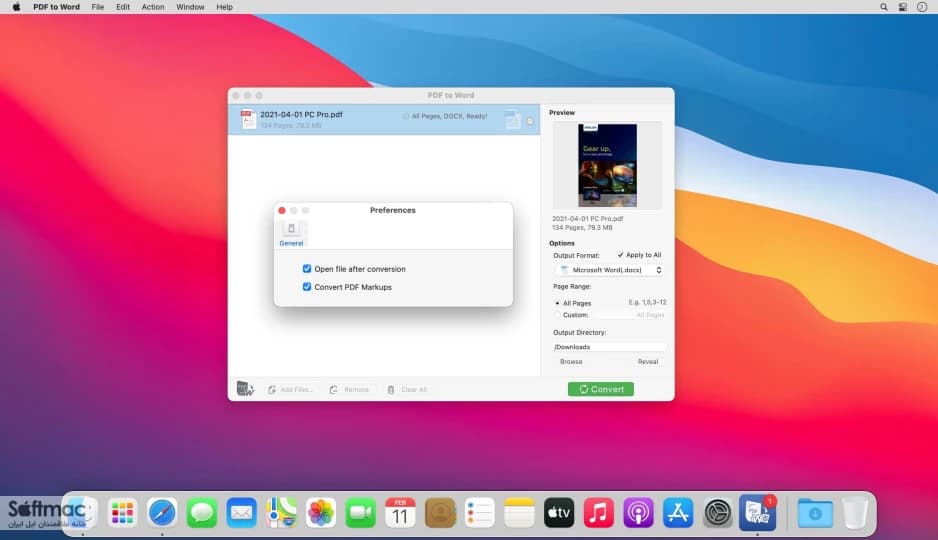Image resolution: width=938 pixels, height=540 pixels.
Task: Open the Action menu
Action: click(153, 7)
